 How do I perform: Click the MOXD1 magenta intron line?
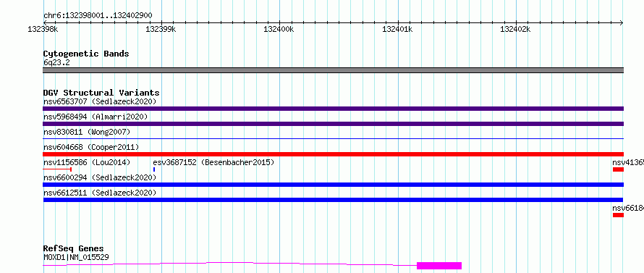click(x=229, y=264)
